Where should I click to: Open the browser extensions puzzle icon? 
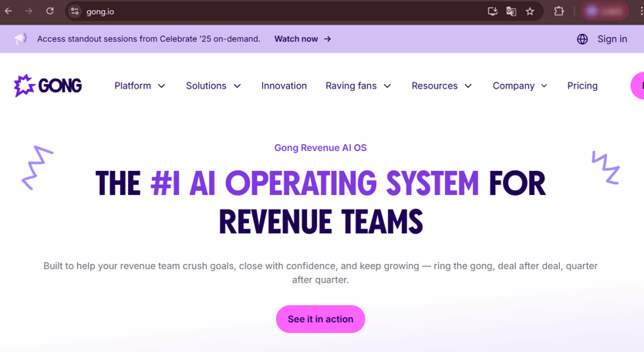(x=559, y=12)
